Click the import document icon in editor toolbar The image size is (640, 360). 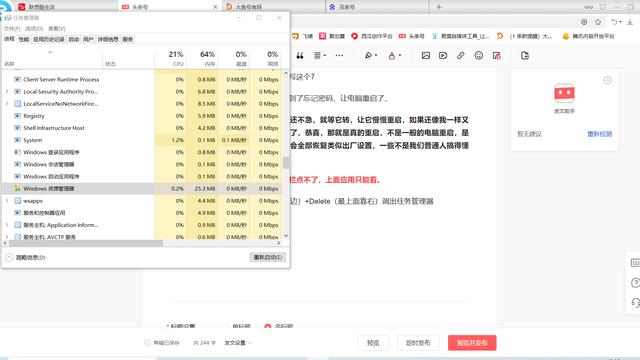[525, 56]
